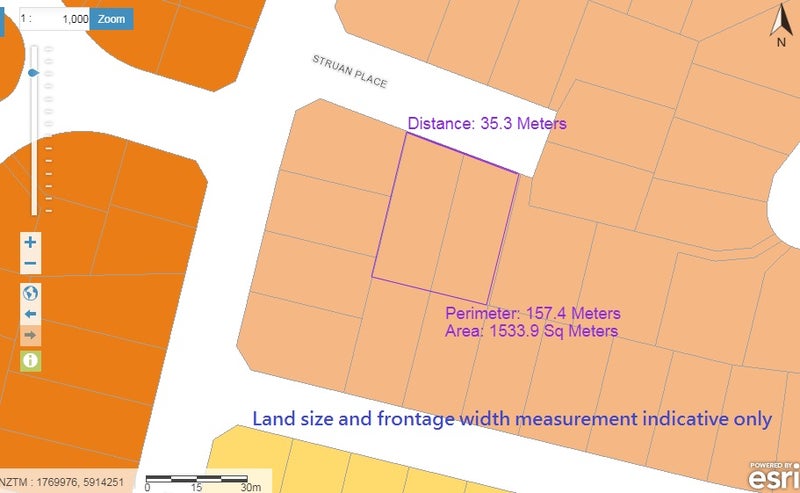
Task: Select the Area 1533.9 Sq Meters label
Action: coord(531,331)
